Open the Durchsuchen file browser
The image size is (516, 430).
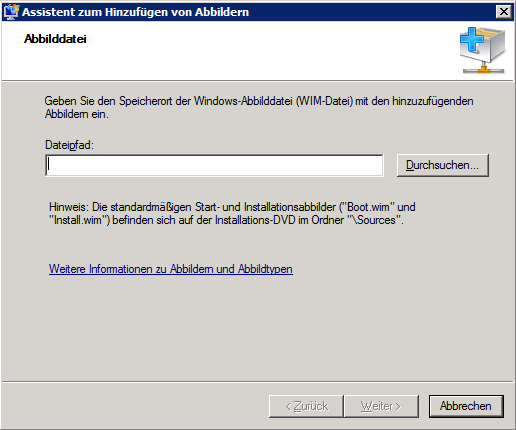[443, 165]
